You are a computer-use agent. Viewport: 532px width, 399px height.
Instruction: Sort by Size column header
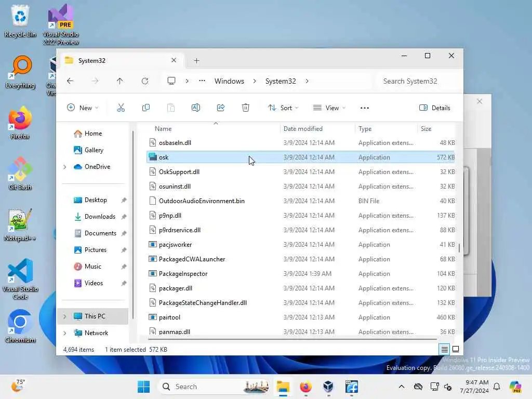(x=426, y=129)
